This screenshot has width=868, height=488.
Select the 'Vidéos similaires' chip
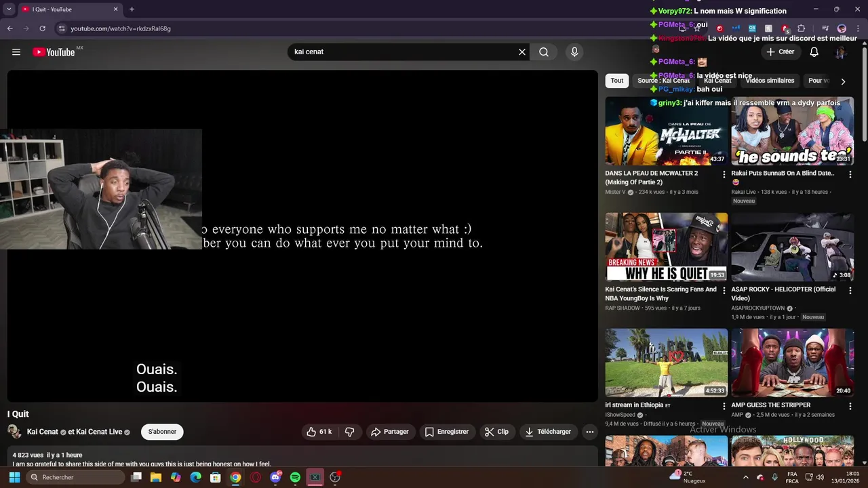coord(770,81)
